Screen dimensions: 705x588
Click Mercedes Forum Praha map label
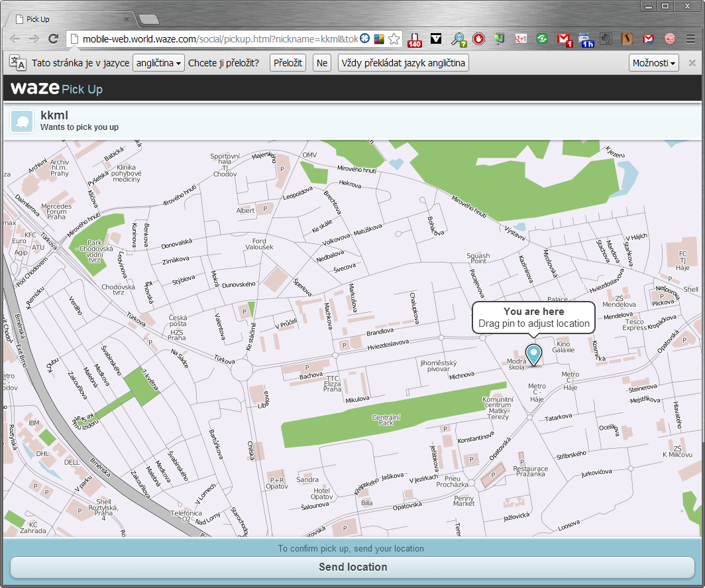click(56, 211)
